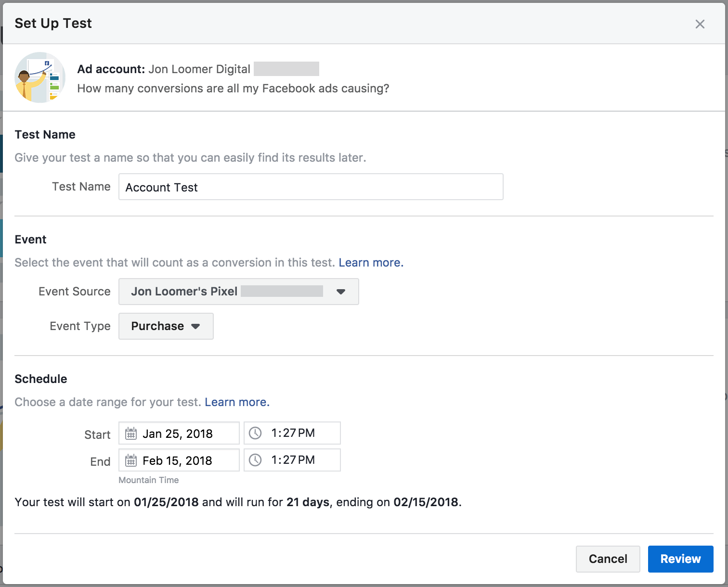The width and height of the screenshot is (728, 587).
Task: Open Learn more link under Schedule
Action: coord(237,402)
